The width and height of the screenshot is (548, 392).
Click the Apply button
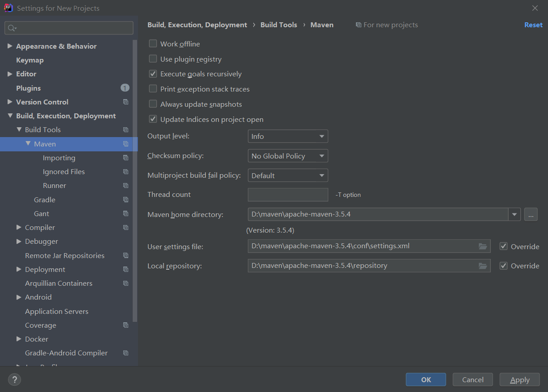pyautogui.click(x=520, y=379)
